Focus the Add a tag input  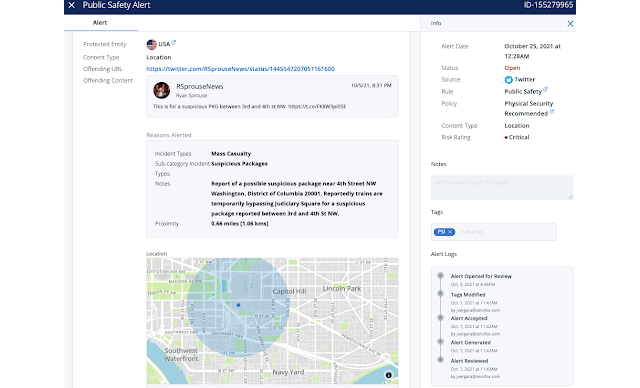(505, 232)
